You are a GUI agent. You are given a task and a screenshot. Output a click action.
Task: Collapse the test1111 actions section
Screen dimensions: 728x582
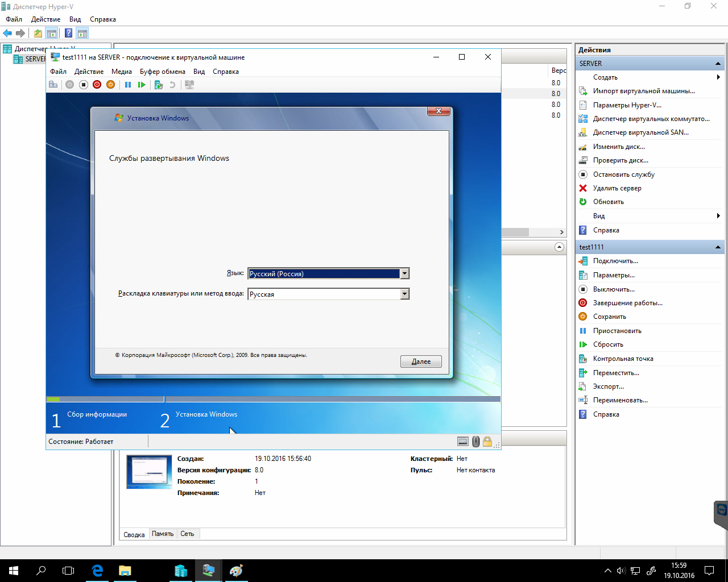coord(718,247)
